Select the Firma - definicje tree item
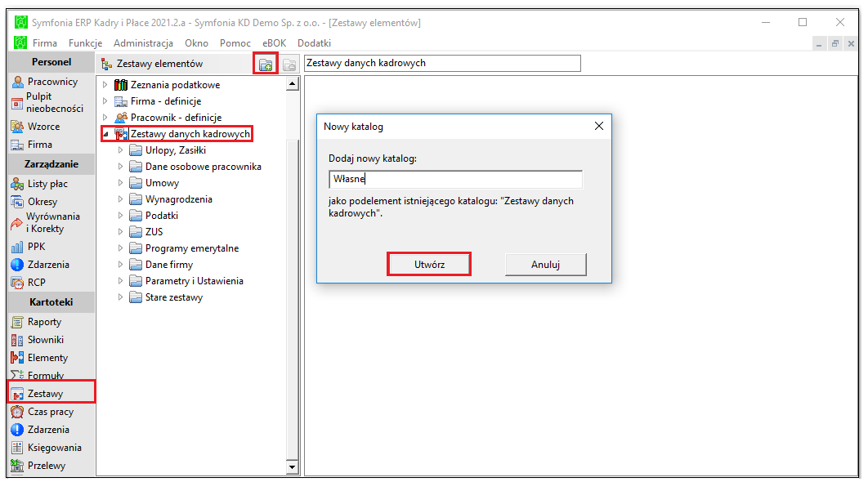The height and width of the screenshot is (482, 868). point(166,101)
